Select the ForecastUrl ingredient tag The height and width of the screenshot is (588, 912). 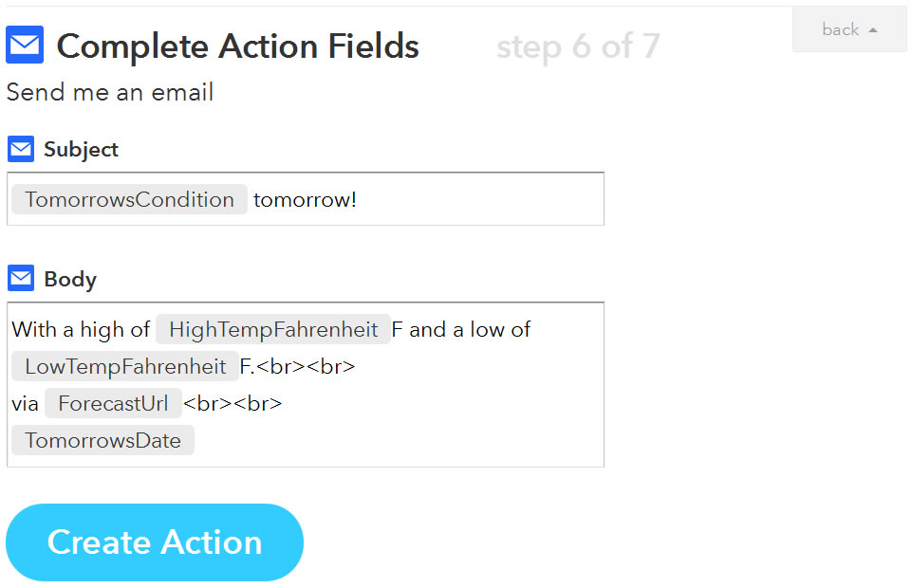pyautogui.click(x=114, y=403)
